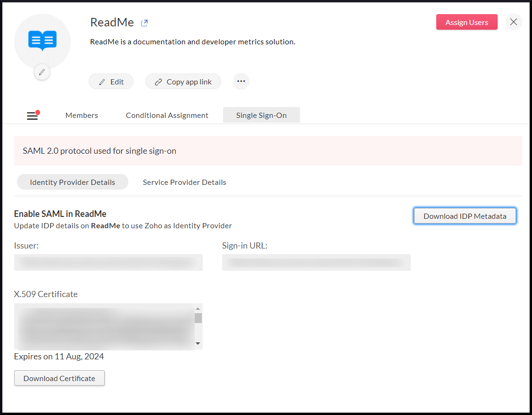Click the certificate scrollbar thumb
This screenshot has width=532, height=415.
[x=198, y=318]
